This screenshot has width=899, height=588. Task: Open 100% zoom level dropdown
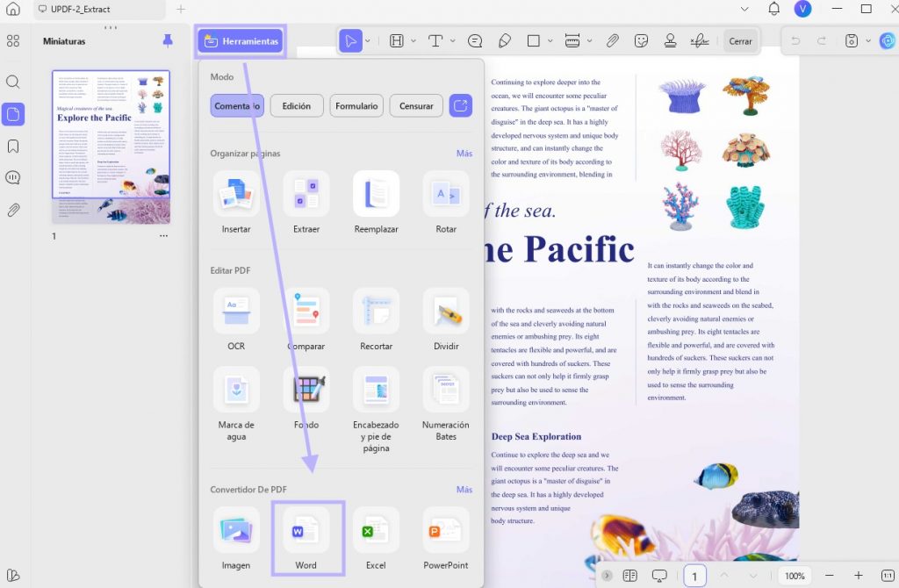795,576
